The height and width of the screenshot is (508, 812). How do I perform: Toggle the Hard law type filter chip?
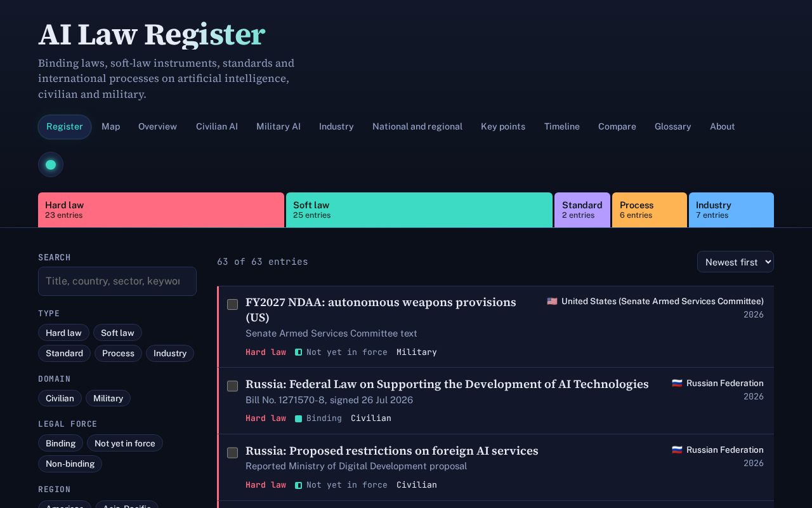point(63,333)
